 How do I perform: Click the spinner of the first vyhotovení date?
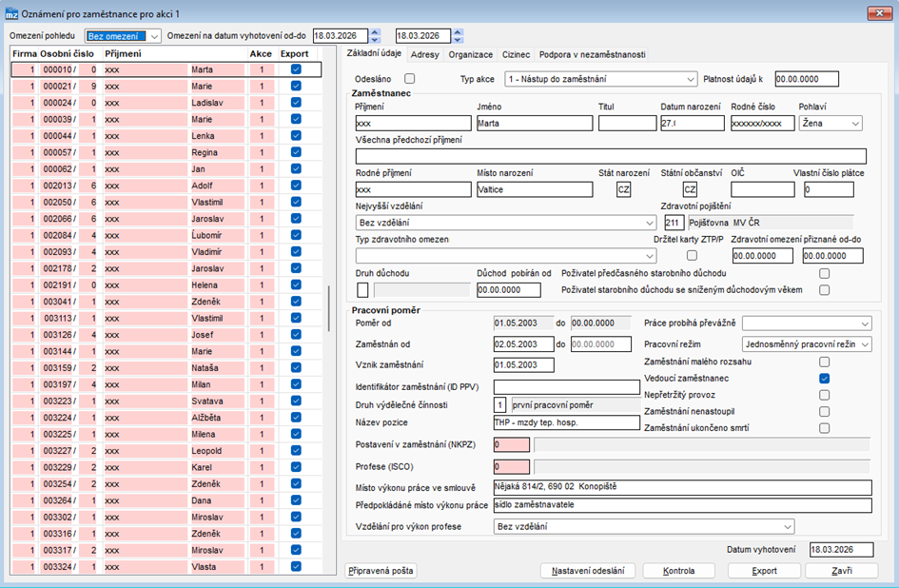click(x=375, y=36)
